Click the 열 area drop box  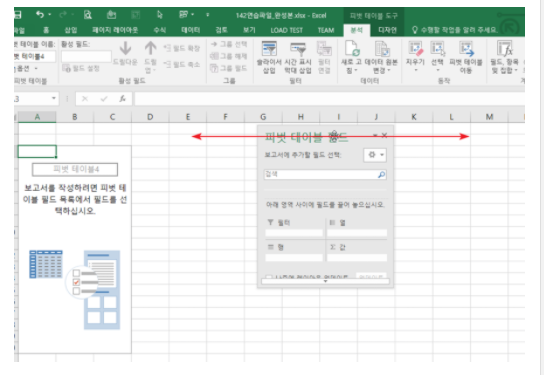(x=357, y=233)
